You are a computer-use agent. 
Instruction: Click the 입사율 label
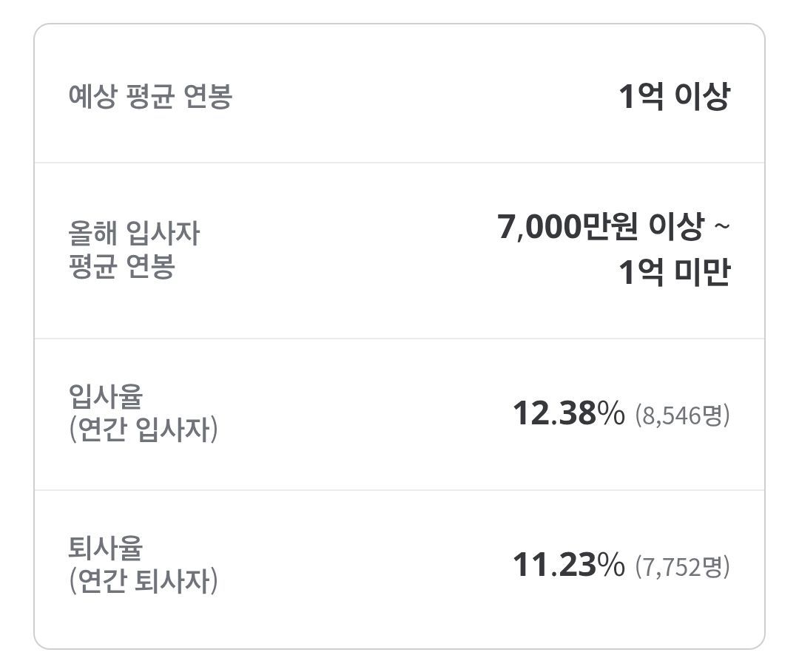(105, 397)
